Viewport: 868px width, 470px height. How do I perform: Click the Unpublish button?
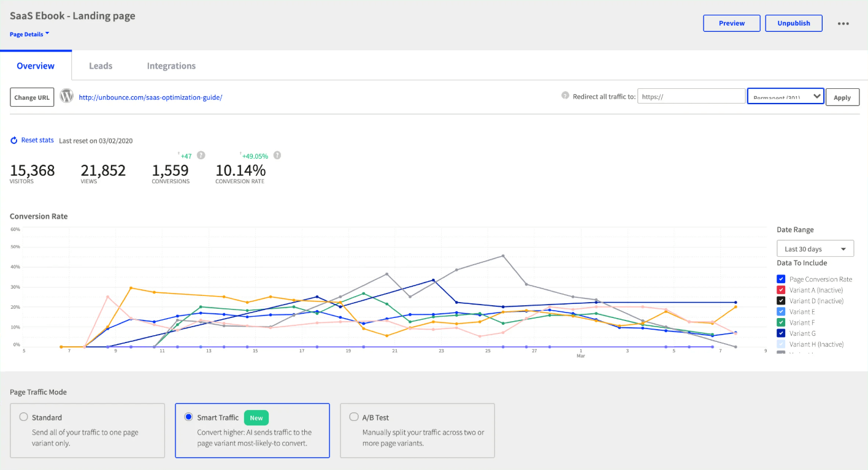[x=793, y=23]
